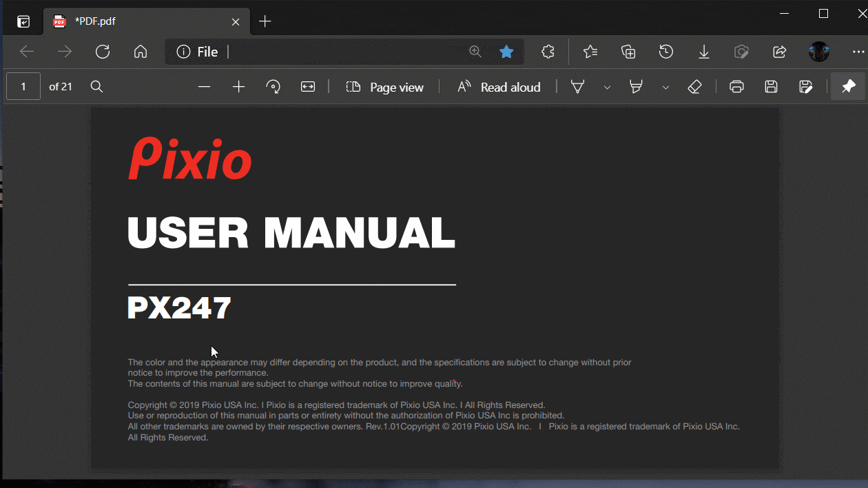Switch to the *PDF.pdf tab
The width and height of the screenshot is (868, 488).
click(x=138, y=21)
